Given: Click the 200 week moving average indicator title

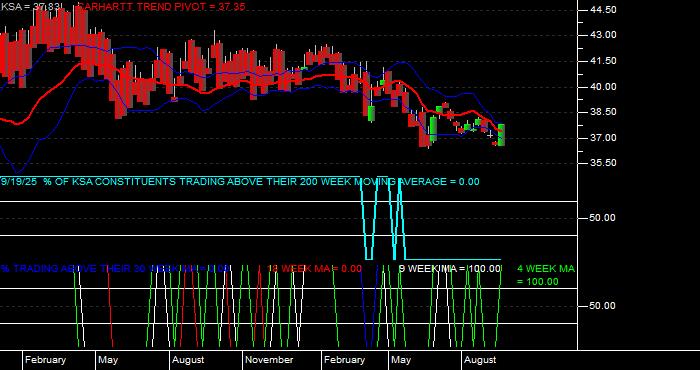Looking at the screenshot, I should coord(240,182).
